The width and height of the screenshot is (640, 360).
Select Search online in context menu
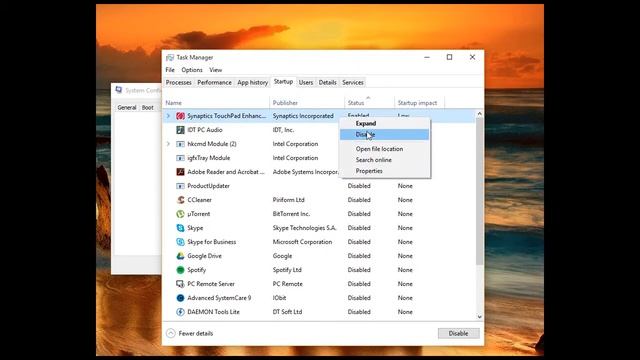(373, 160)
